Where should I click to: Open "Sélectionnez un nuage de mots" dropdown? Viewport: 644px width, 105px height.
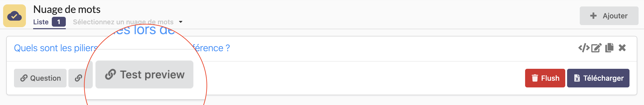click(x=123, y=22)
